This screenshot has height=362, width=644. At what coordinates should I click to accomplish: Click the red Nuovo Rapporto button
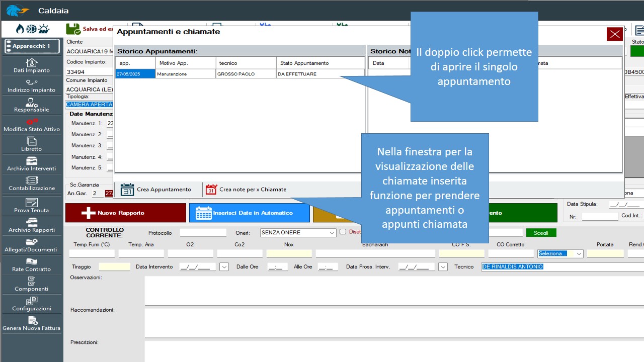(x=126, y=213)
